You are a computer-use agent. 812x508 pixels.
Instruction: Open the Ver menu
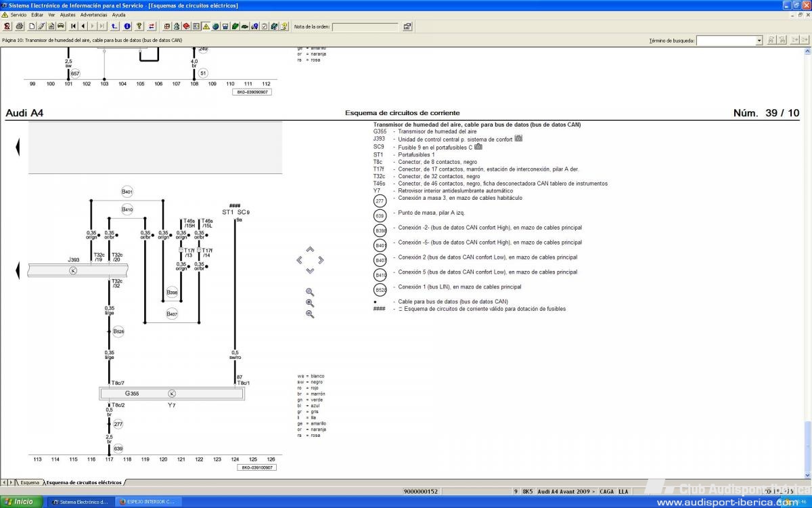pos(51,14)
